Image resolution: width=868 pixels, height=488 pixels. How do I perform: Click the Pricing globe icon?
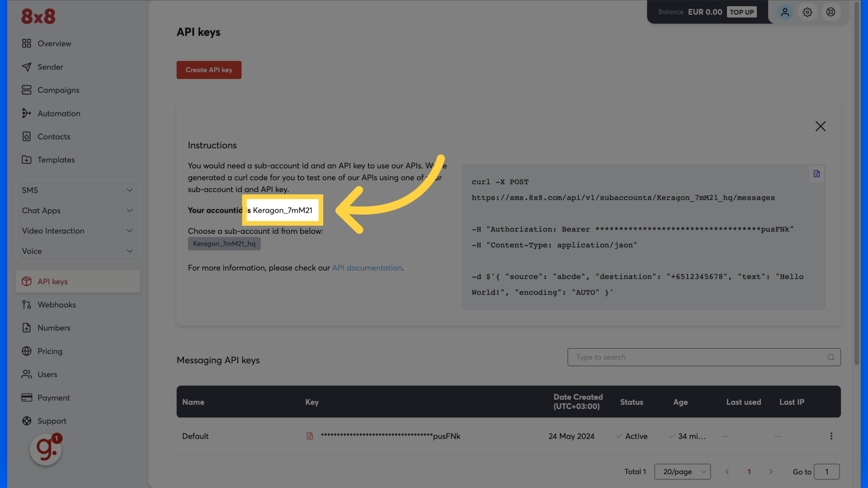(x=27, y=351)
